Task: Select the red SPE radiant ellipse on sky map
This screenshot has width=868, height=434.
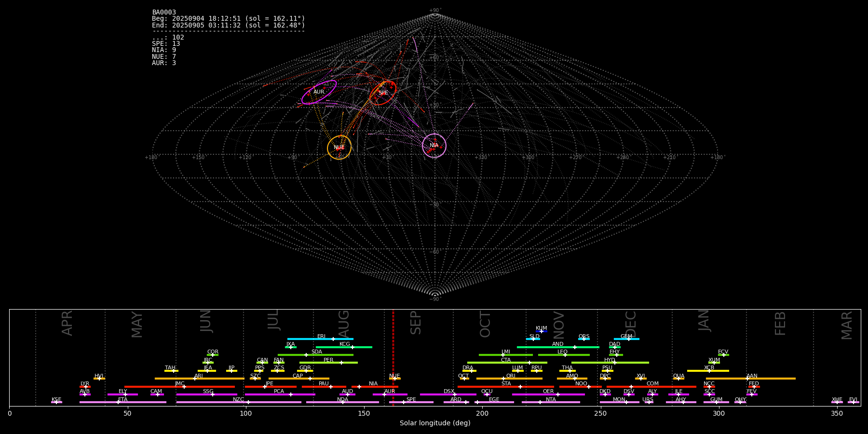Action: pos(383,93)
